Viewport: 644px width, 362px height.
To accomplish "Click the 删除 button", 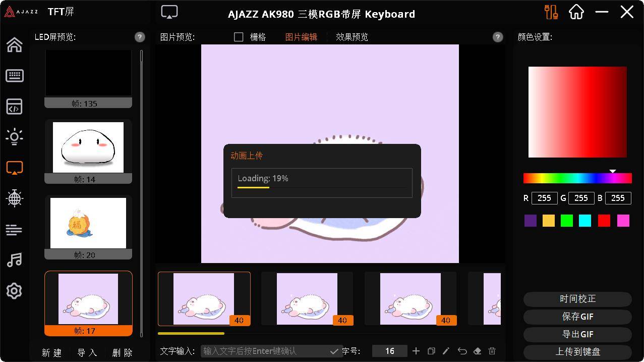I will (123, 352).
